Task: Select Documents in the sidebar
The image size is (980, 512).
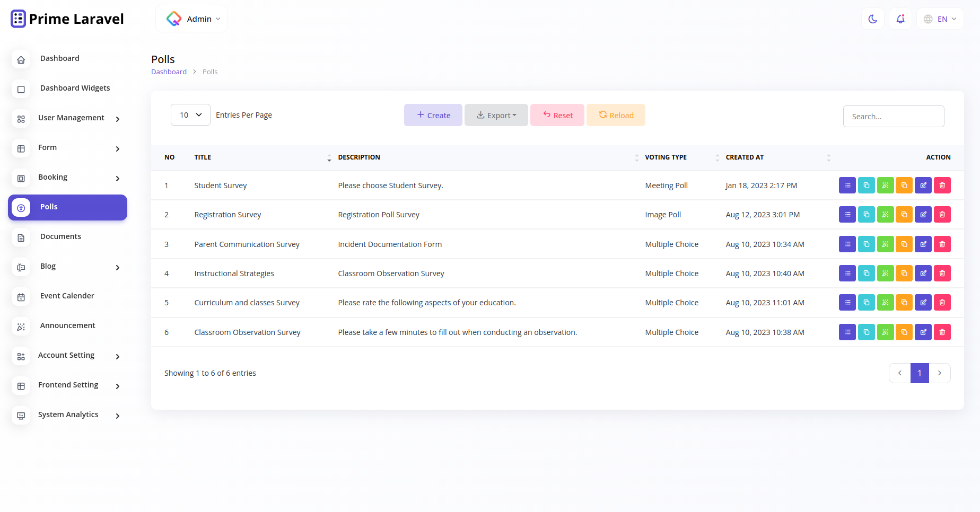Action: [x=60, y=236]
